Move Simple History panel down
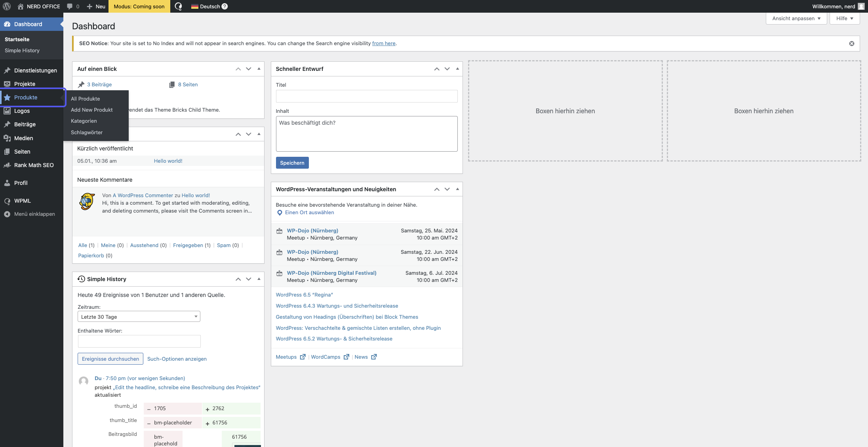Viewport: 868px width, 447px height. pyautogui.click(x=249, y=279)
